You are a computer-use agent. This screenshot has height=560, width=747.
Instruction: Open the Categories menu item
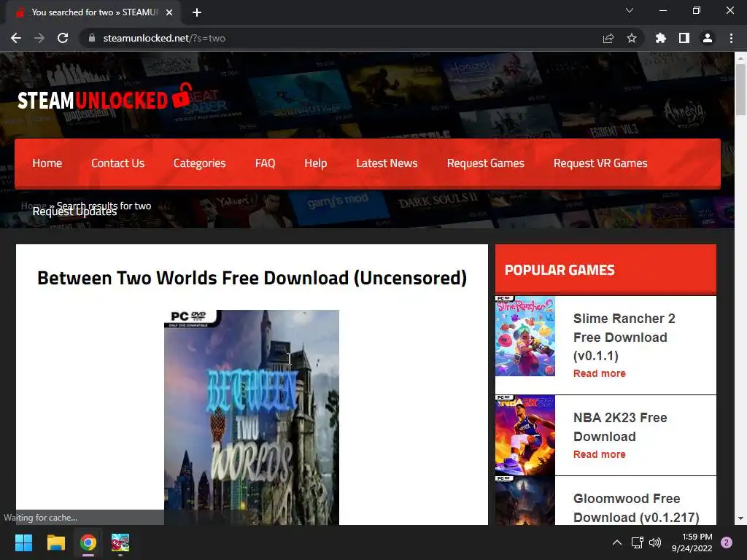point(200,163)
